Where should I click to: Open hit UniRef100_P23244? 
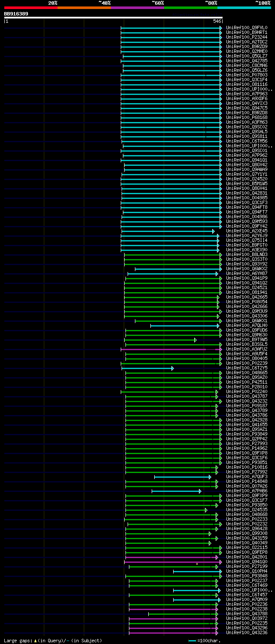(247, 37)
